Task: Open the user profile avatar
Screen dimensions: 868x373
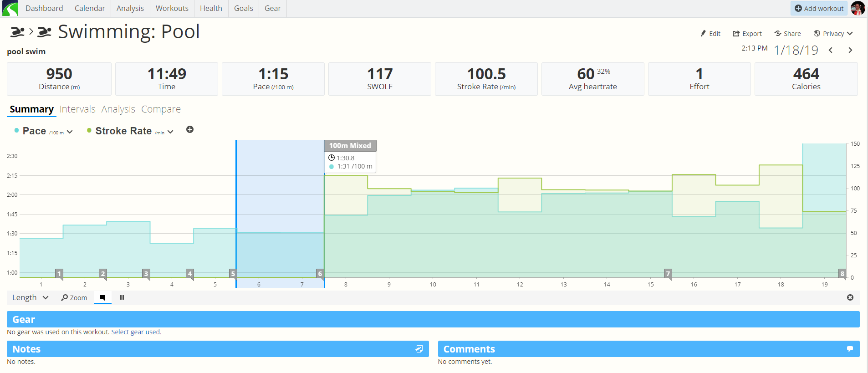Action: [858, 8]
